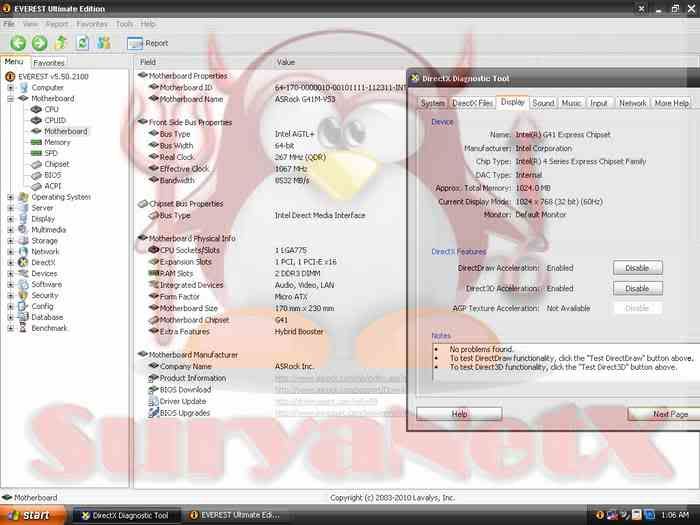This screenshot has width=700, height=525.
Task: Open the Sound tab in DirectX tool
Action: 543,103
